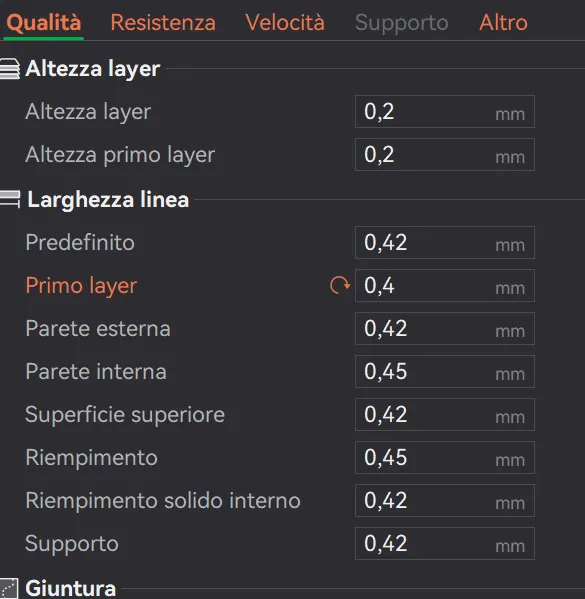The width and height of the screenshot is (585, 599).
Task: Switch to the Resistenza tab
Action: [163, 22]
